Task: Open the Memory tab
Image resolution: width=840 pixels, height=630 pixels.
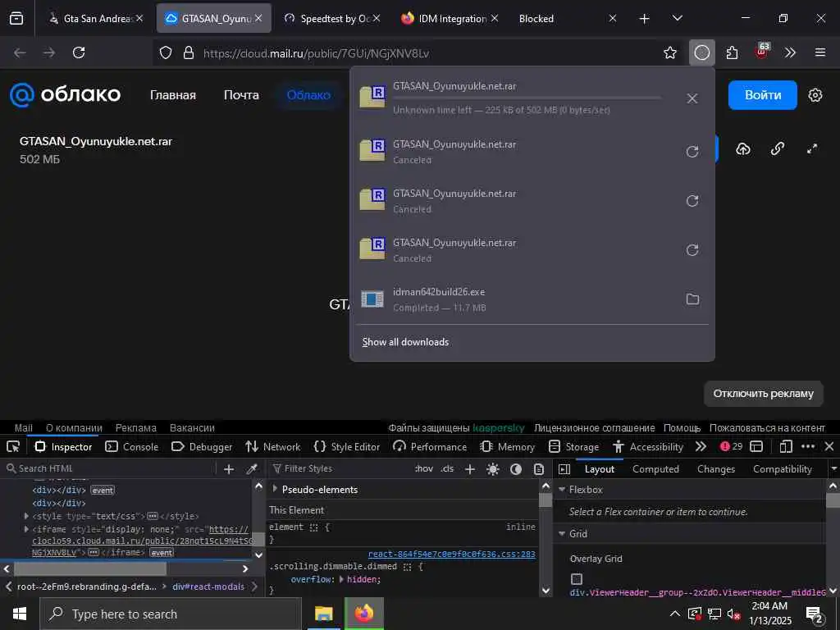Action: click(507, 447)
